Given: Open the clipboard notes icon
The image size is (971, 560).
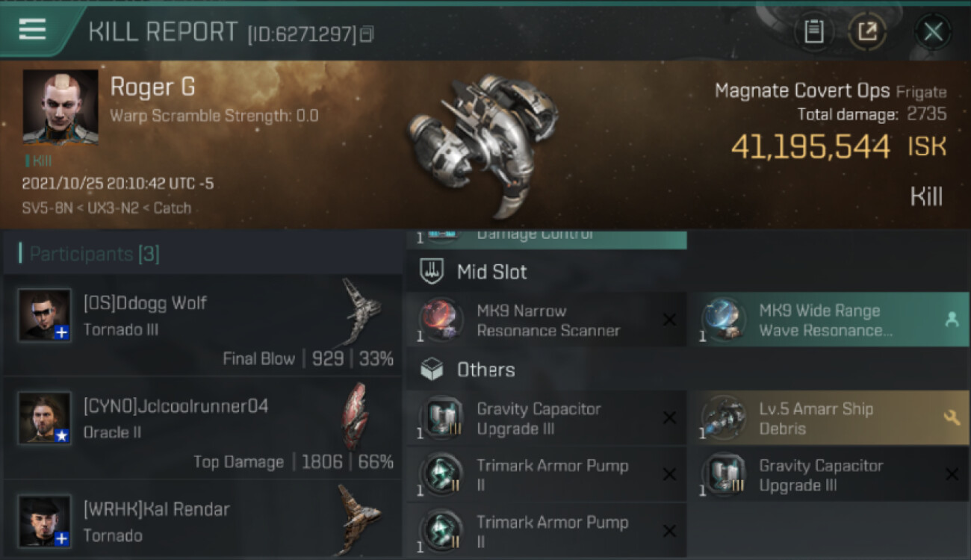Looking at the screenshot, I should 813,31.
